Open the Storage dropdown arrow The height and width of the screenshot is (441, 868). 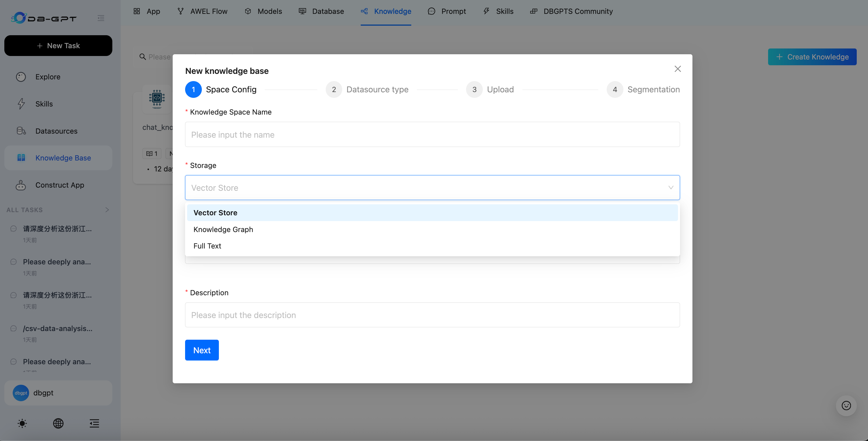pos(670,188)
